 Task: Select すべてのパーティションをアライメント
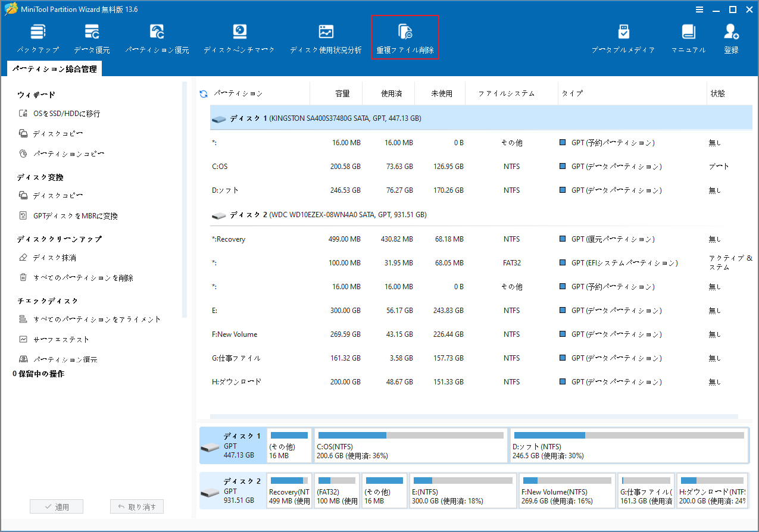tap(89, 320)
